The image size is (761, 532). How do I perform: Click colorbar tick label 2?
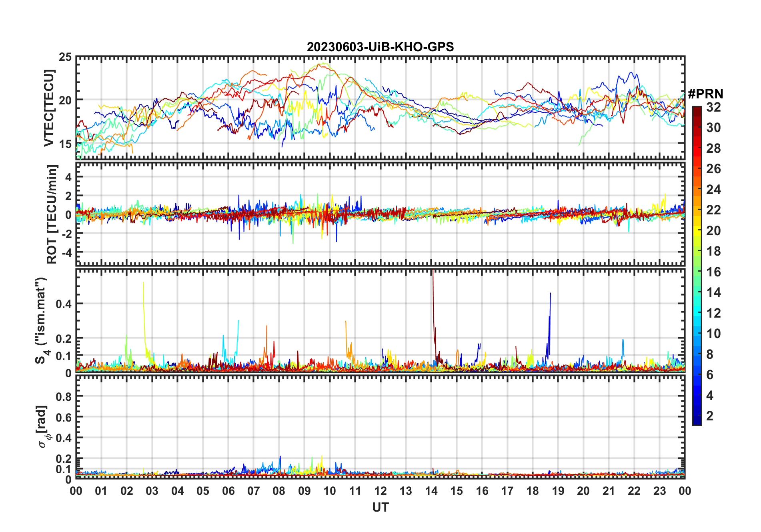[x=710, y=416]
